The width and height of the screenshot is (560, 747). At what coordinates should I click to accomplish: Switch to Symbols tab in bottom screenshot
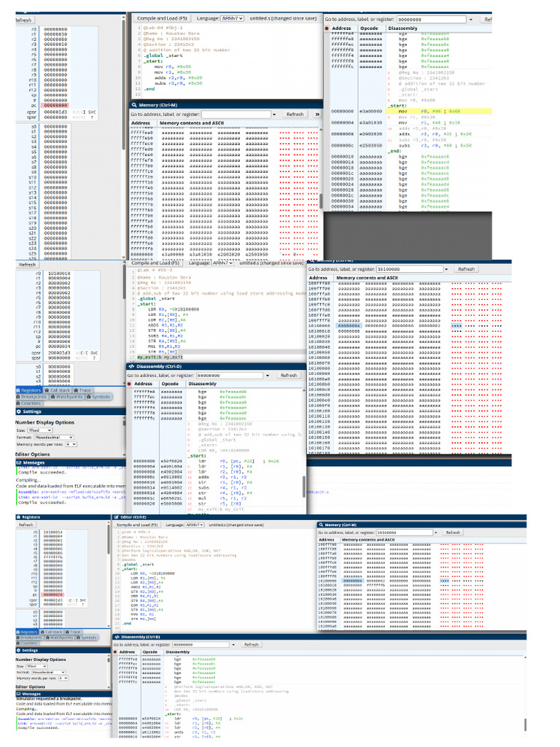(86, 638)
